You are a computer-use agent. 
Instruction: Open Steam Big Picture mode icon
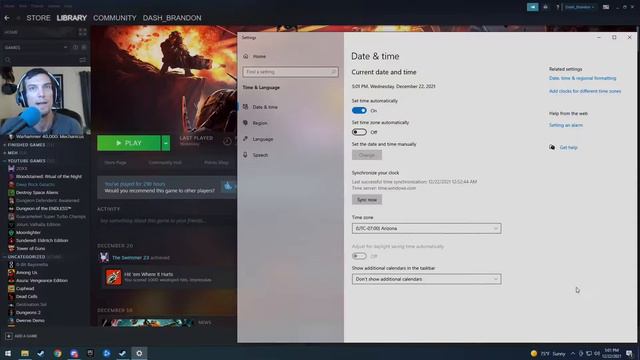click(606, 7)
